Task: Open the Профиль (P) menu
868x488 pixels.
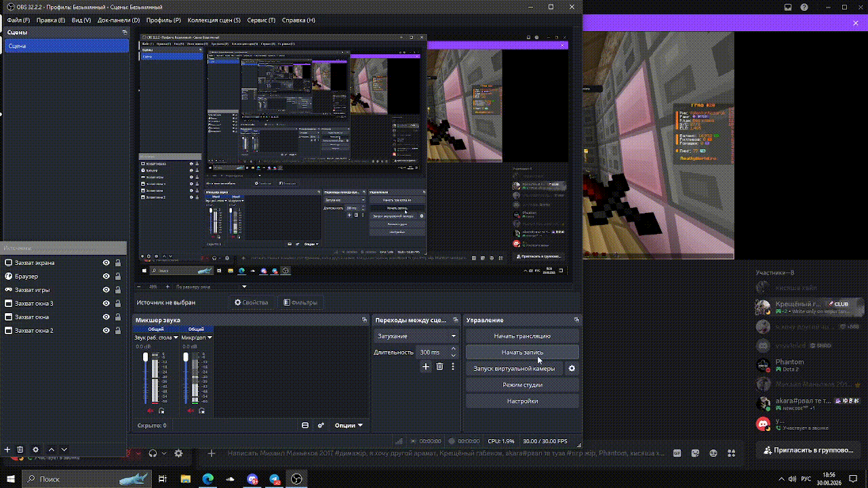Action: click(x=163, y=20)
